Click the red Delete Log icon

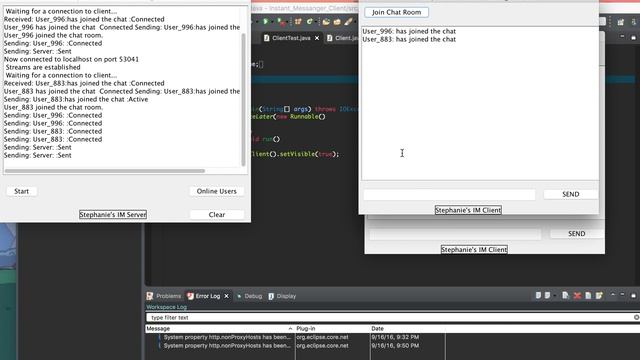pos(577,296)
